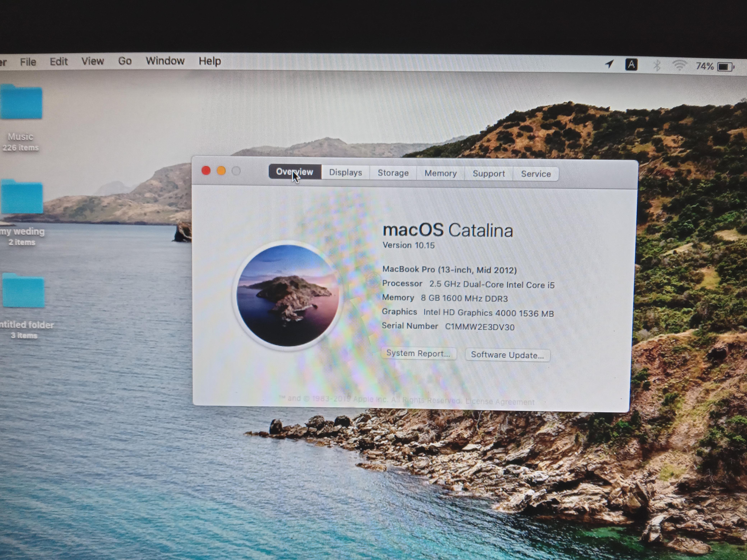This screenshot has height=560, width=747.
Task: Click the macOS Catalina island logo
Action: [288, 296]
